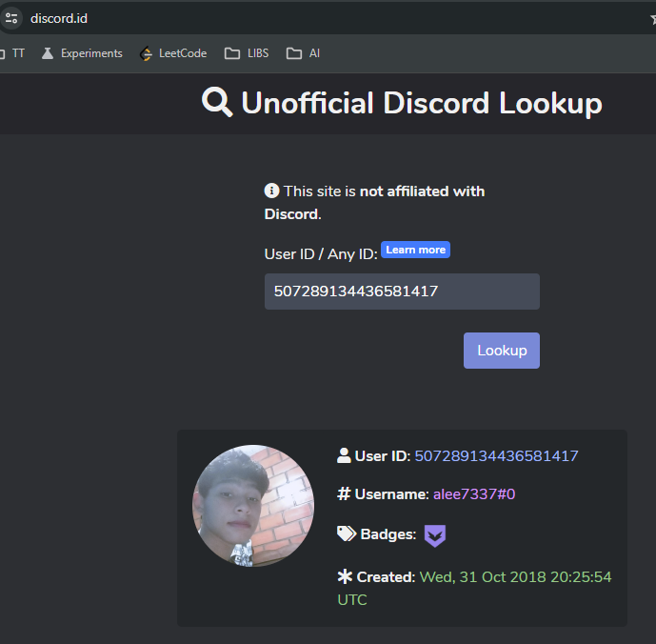This screenshot has width=656, height=644.
Task: Click the AI folder icon
Action: tap(294, 53)
